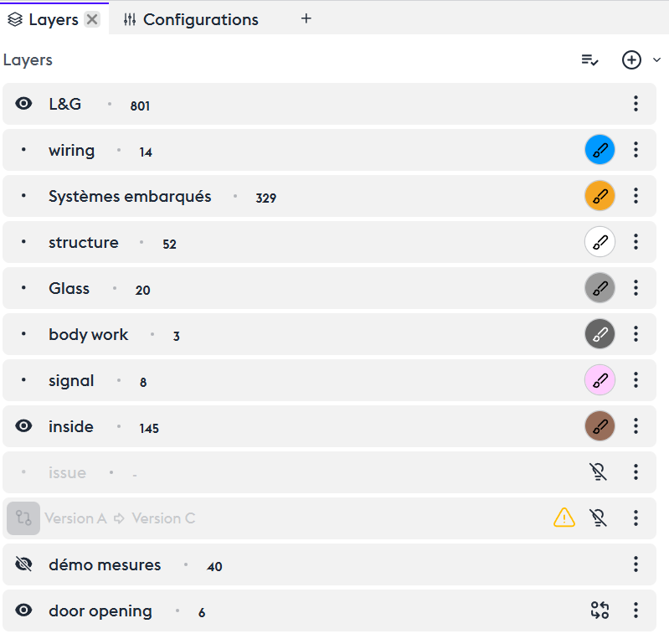Viewport: 669px width, 644px height.
Task: Close the Layers tab
Action: pyautogui.click(x=92, y=19)
